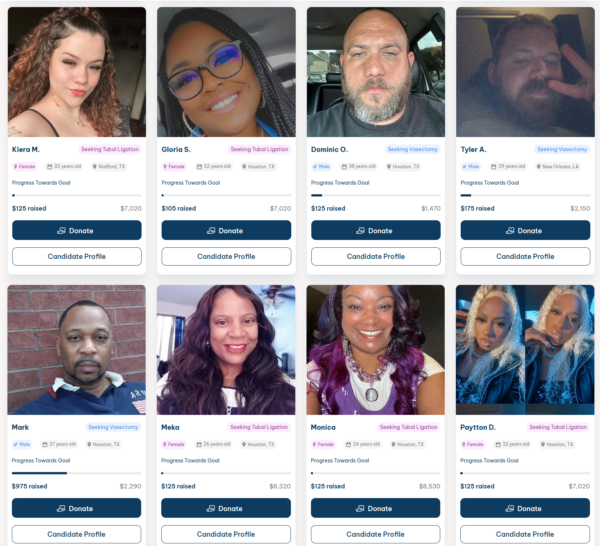Screen dimensions: 600x546
Task: Open Meka's profile photo
Action: pyautogui.click(x=226, y=350)
